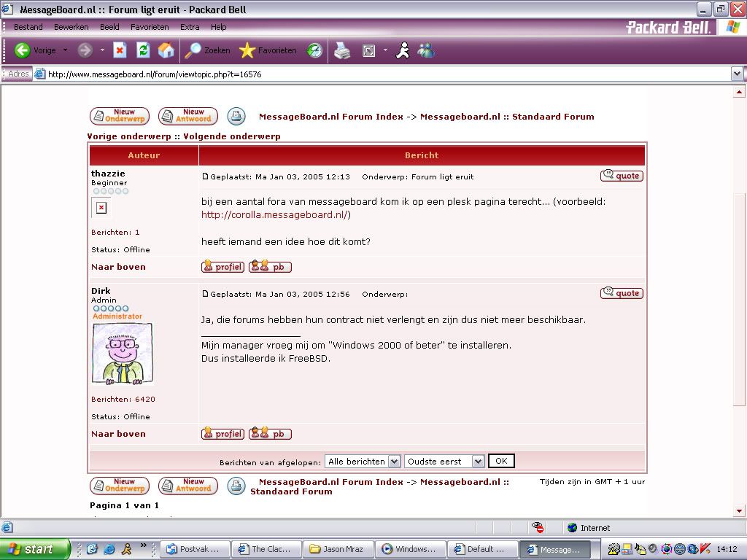Open the forward history dropdown arrow

pos(102,50)
